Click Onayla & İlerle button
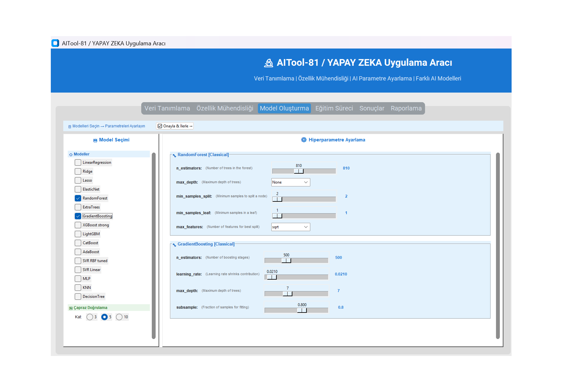The image size is (564, 392). (175, 126)
